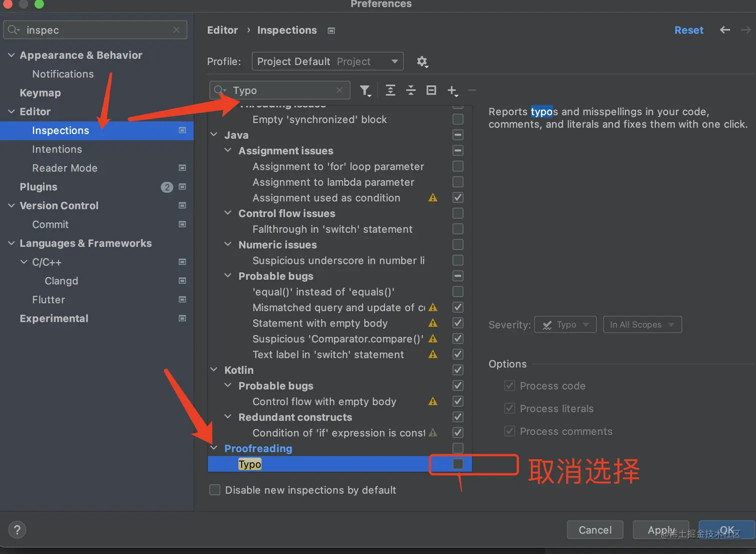Open the Profile Project Default dropdown

327,61
